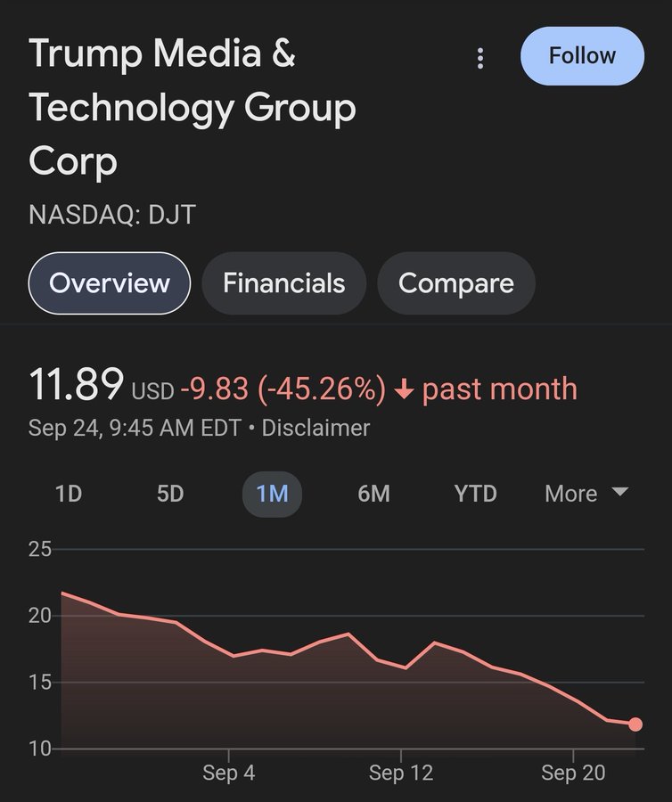
Task: Open the Disclaimer link
Action: [316, 428]
